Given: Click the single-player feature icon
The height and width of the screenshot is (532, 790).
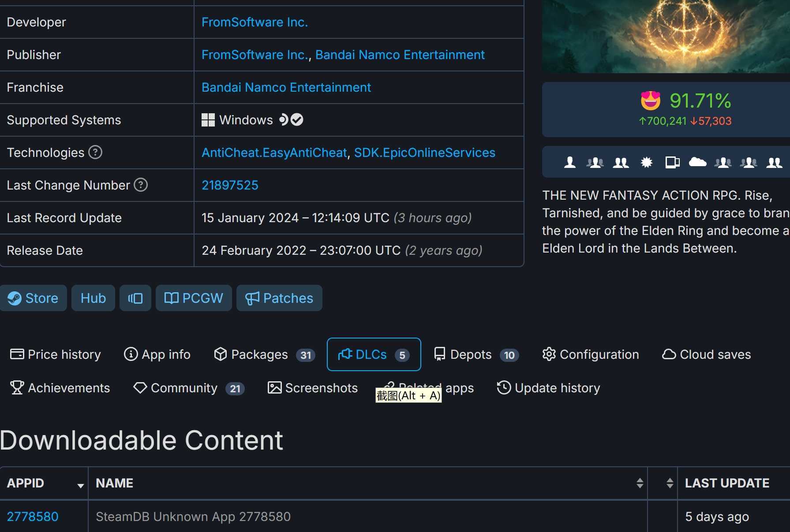Looking at the screenshot, I should (x=569, y=163).
